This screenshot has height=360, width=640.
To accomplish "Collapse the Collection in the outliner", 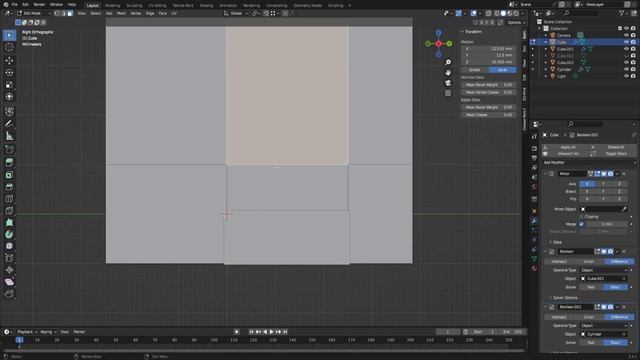I will click(x=540, y=29).
